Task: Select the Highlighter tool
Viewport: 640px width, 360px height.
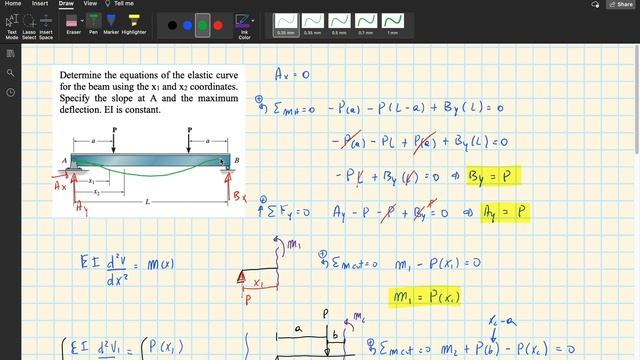Action: coord(134,24)
